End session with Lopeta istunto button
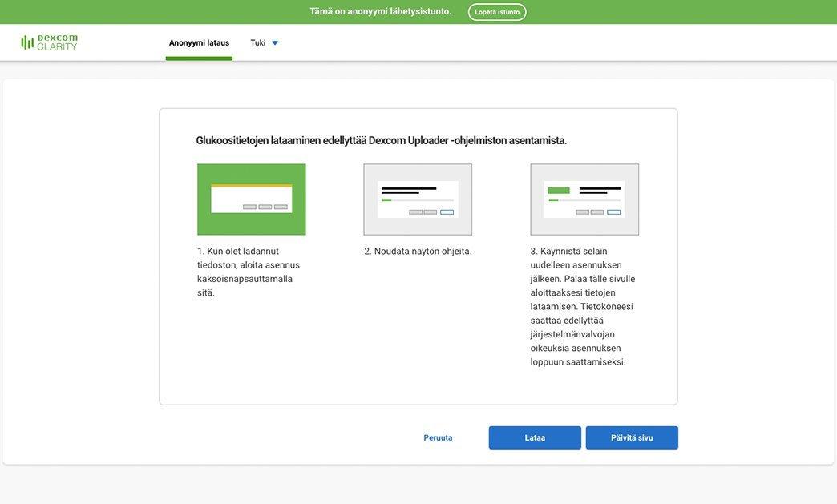This screenshot has height=504, width=837. pyautogui.click(x=497, y=12)
